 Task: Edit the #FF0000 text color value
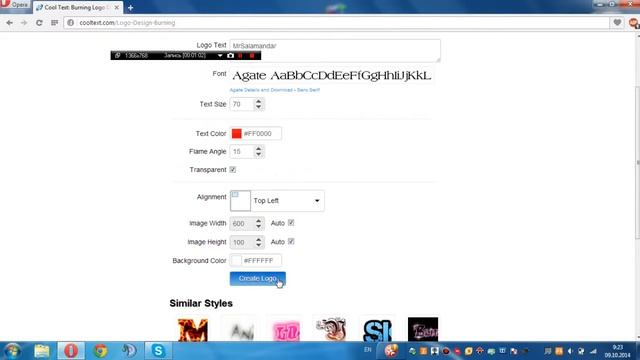click(x=261, y=133)
